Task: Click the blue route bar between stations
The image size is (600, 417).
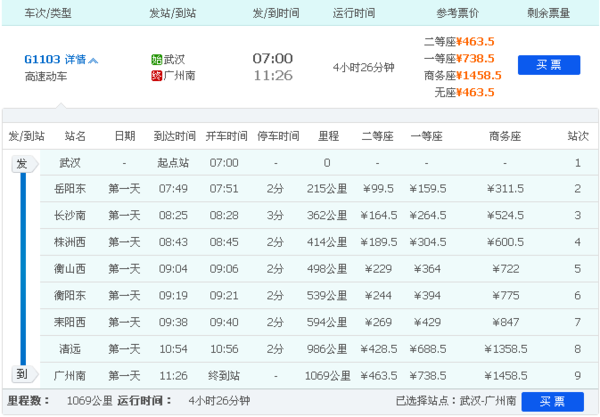Action: tap(21, 268)
